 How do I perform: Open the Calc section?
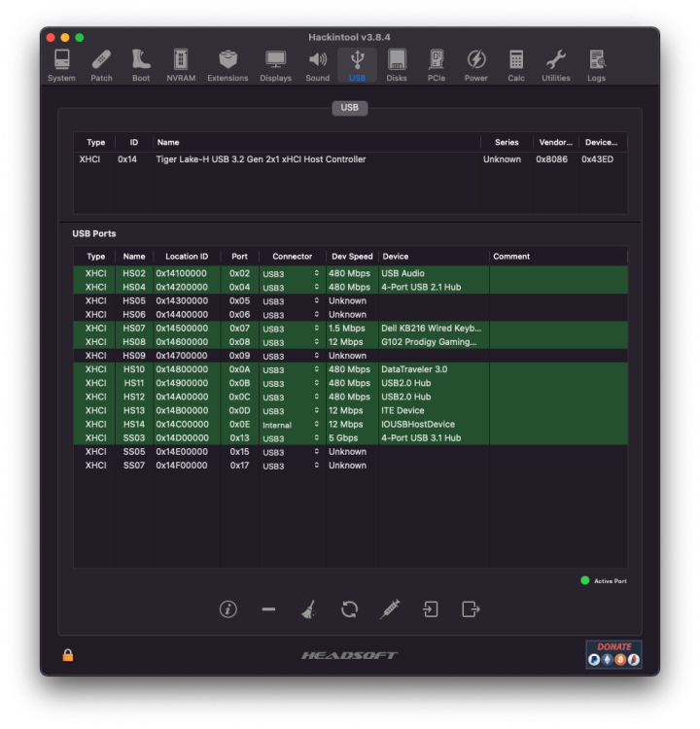pyautogui.click(x=516, y=65)
